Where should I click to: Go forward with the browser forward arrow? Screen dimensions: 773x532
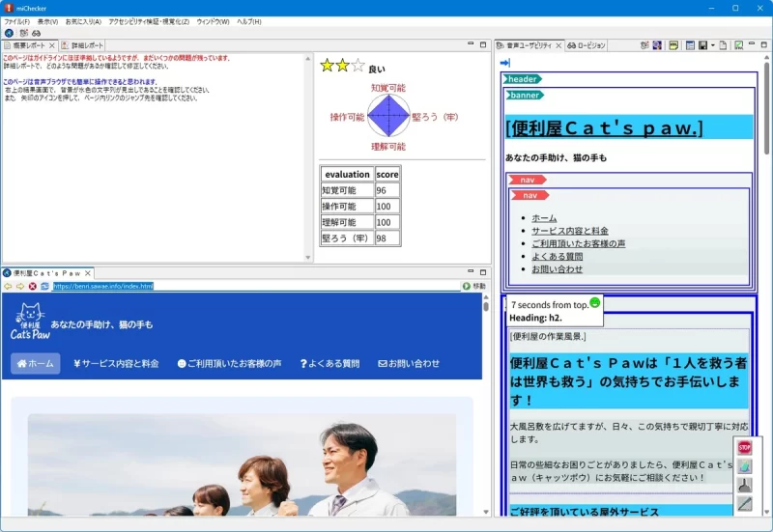pos(20,286)
